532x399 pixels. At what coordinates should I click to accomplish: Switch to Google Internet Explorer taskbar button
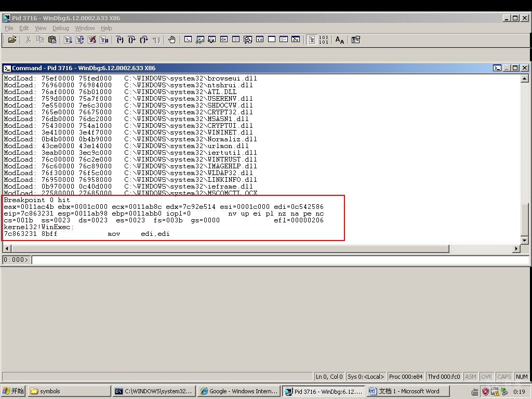pyautogui.click(x=239, y=391)
